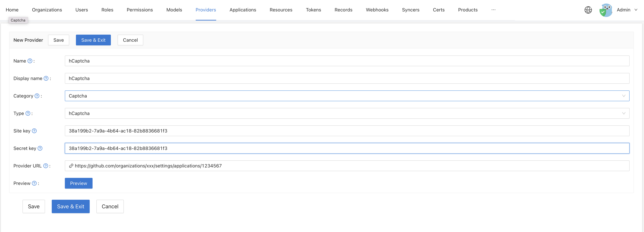Click help icon next to Type label
The image size is (644, 232).
pos(28,113)
